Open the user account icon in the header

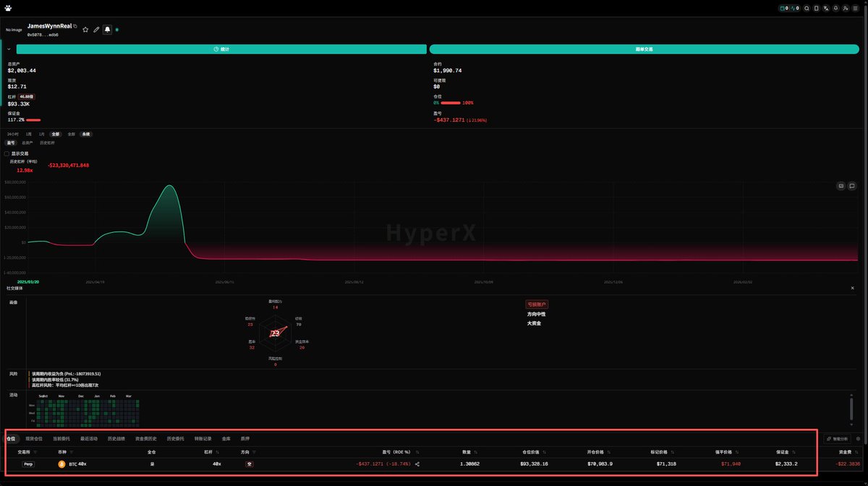[x=846, y=8]
